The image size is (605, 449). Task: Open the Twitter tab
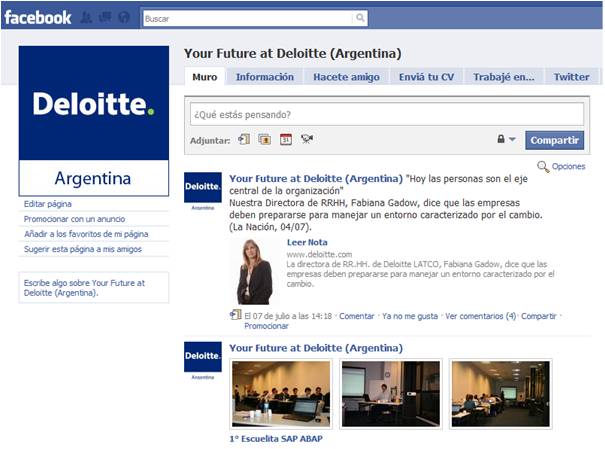(571, 77)
